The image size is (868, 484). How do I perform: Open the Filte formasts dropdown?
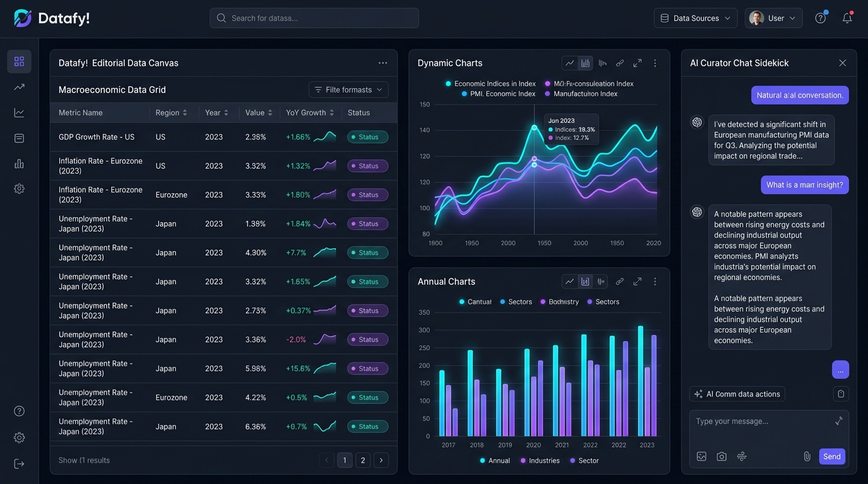[348, 89]
